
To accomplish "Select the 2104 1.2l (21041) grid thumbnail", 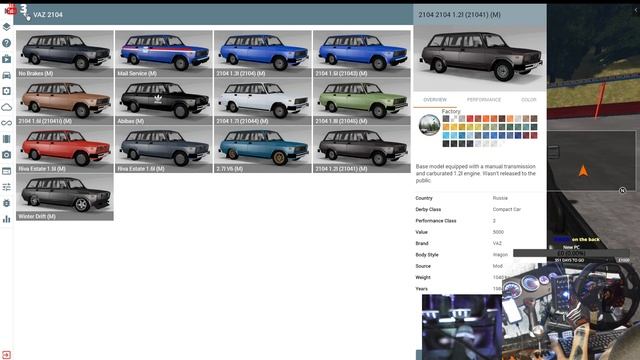I will click(362, 149).
